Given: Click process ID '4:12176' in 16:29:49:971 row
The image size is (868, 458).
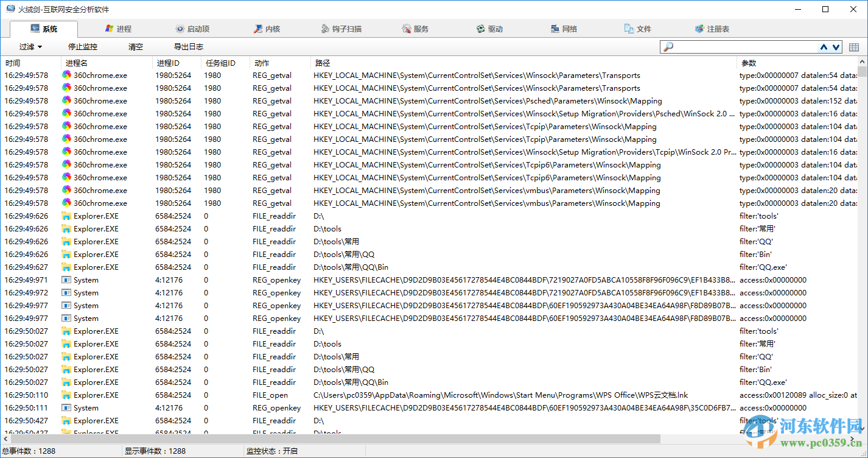Looking at the screenshot, I should tap(169, 280).
